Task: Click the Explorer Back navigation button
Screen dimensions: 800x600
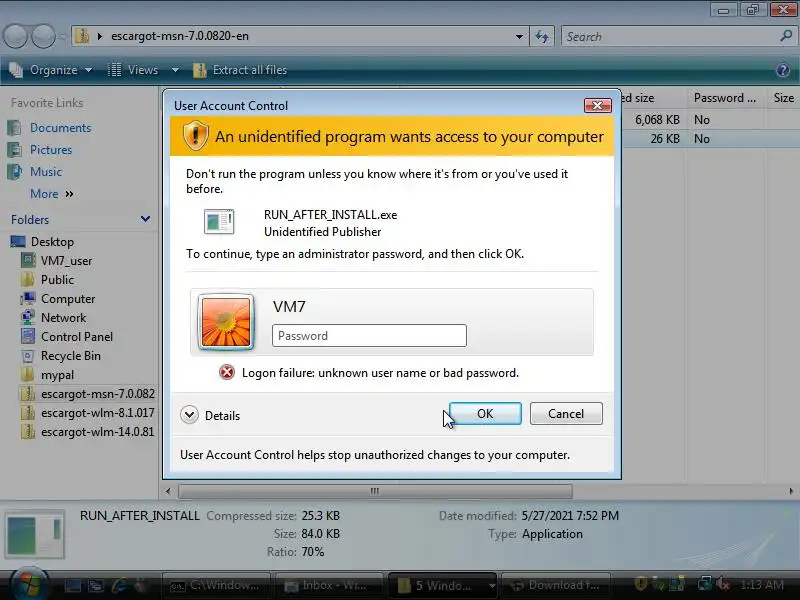Action: click(x=15, y=36)
